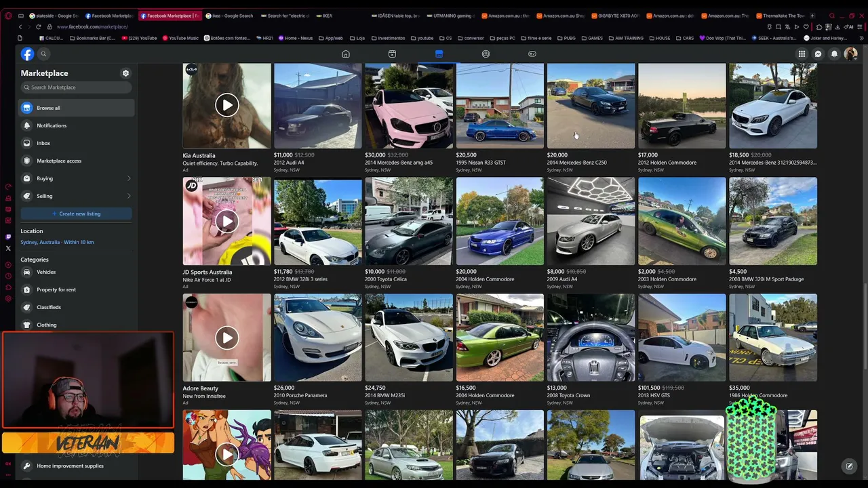
Task: Open the SEEK Australia bookmark
Action: click(775, 38)
